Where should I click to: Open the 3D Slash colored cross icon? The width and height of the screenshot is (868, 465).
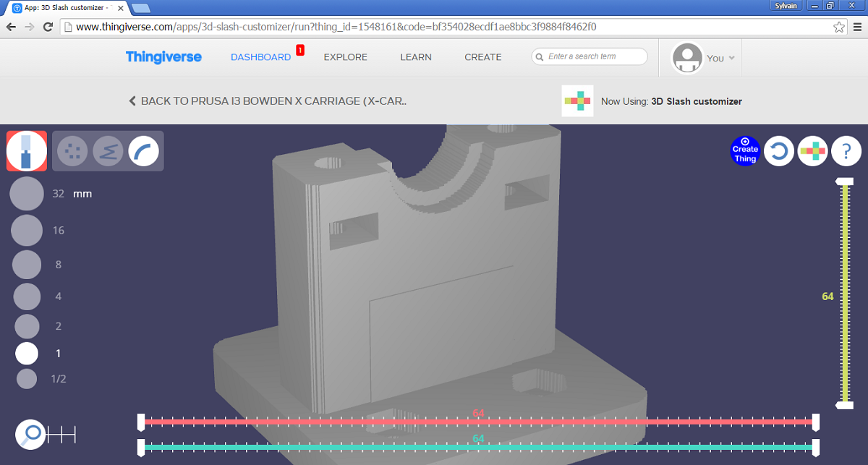tap(812, 151)
